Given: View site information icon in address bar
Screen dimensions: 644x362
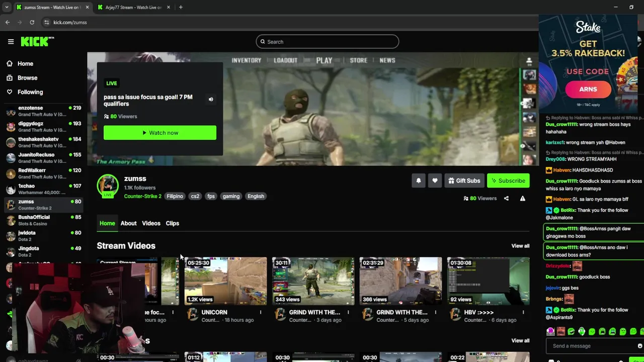Looking at the screenshot, I should (46, 22).
